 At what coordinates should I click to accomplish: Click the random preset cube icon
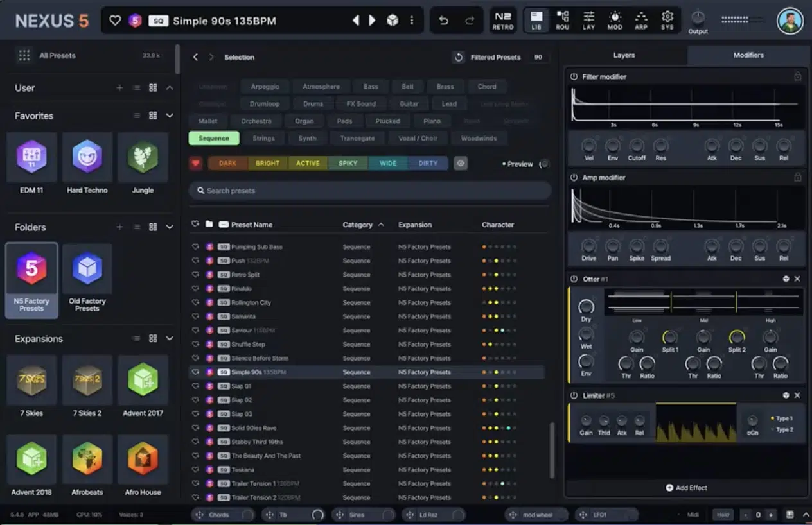click(x=392, y=21)
